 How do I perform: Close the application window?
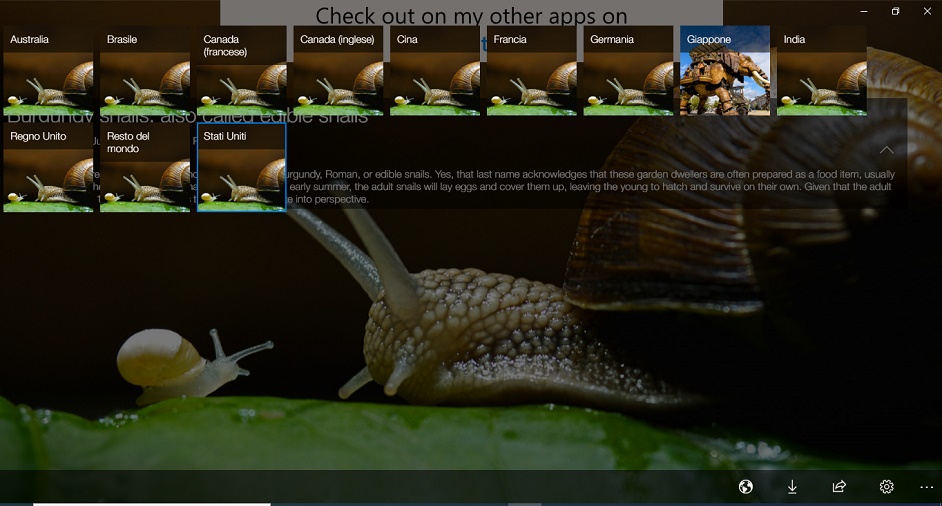[927, 11]
